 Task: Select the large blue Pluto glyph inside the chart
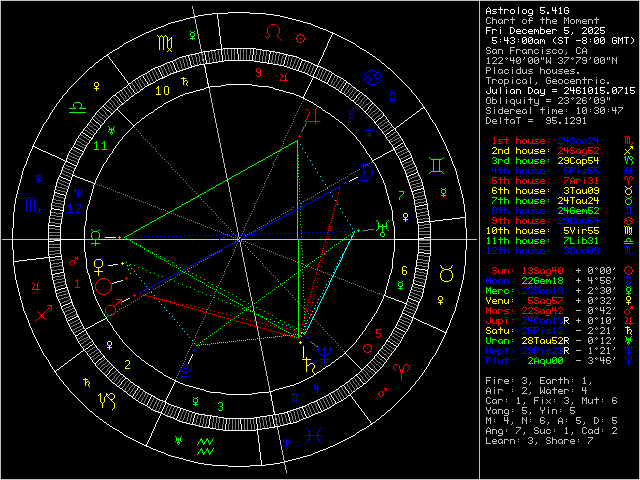(186, 372)
